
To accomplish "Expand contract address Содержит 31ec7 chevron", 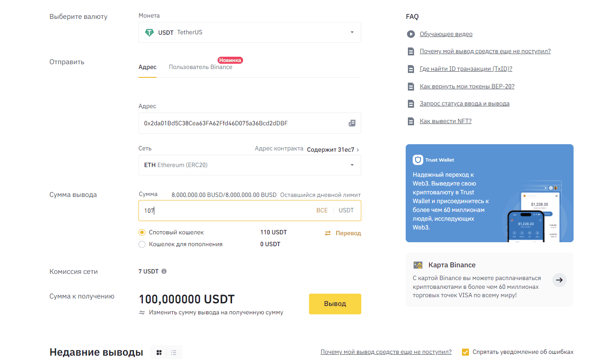I will click(x=358, y=150).
